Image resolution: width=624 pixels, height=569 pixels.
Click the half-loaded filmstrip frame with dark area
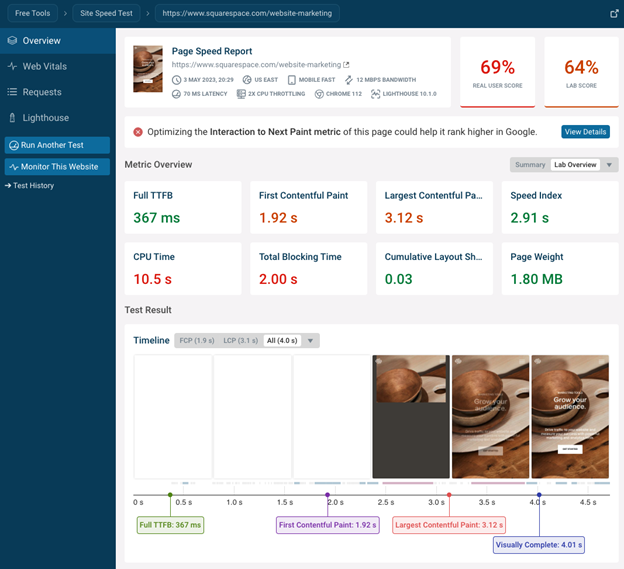pos(411,417)
